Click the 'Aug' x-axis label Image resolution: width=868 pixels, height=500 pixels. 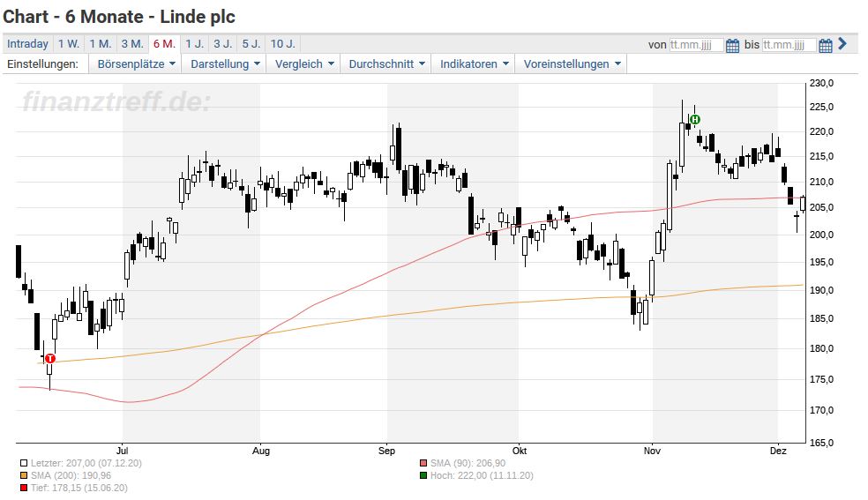[x=261, y=451]
